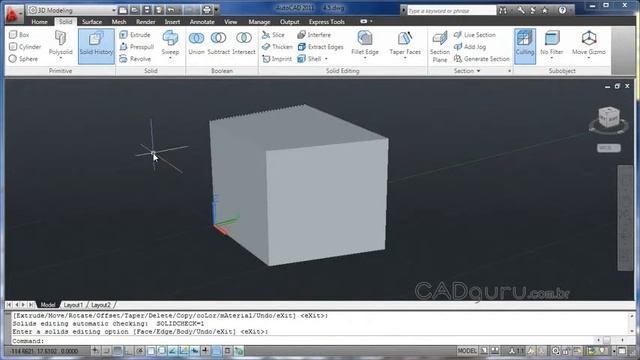This screenshot has width=640, height=360.
Task: Select the Extrude tool
Action: (x=135, y=35)
